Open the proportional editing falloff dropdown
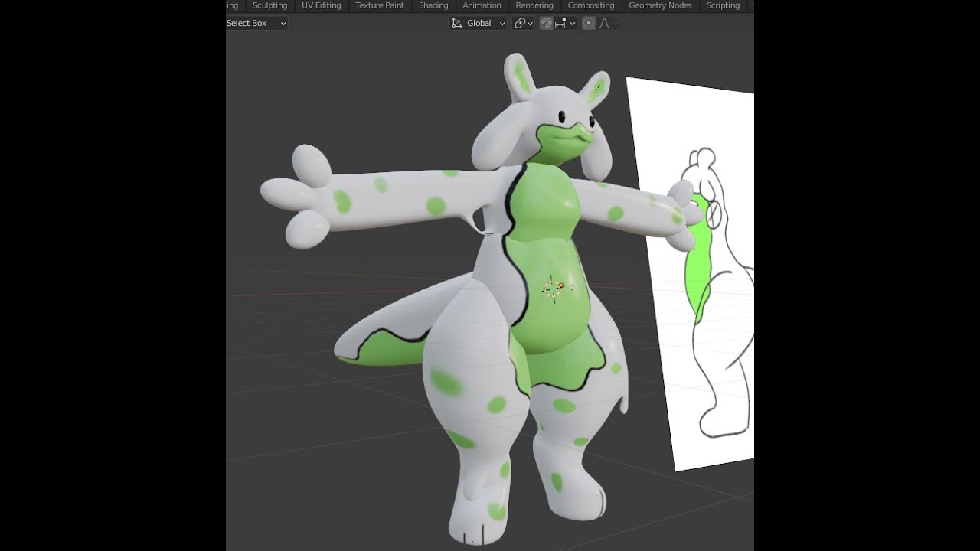Screen dimensions: 980x551 click(x=607, y=23)
